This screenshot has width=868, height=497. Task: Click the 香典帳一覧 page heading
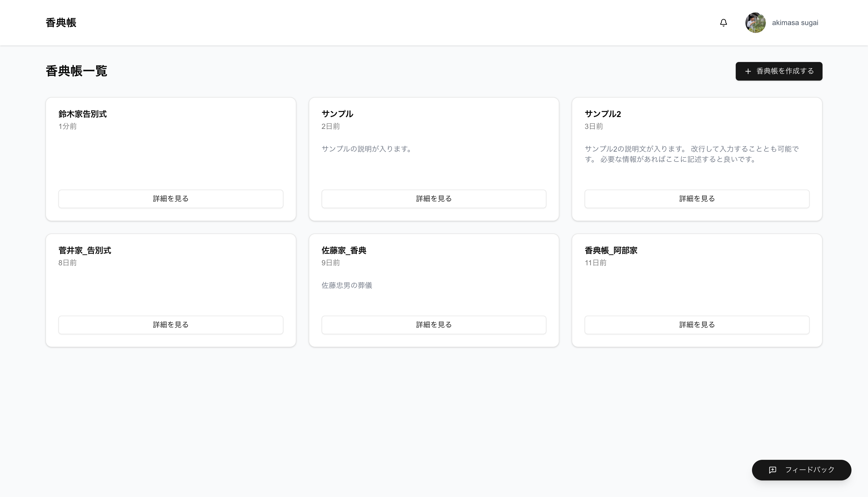coord(76,71)
